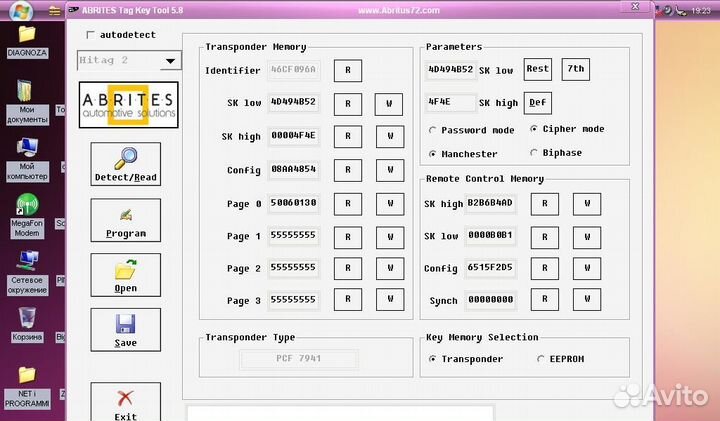Select EEPROM in Key Memory Selection
This screenshot has height=421, width=720.
point(541,359)
